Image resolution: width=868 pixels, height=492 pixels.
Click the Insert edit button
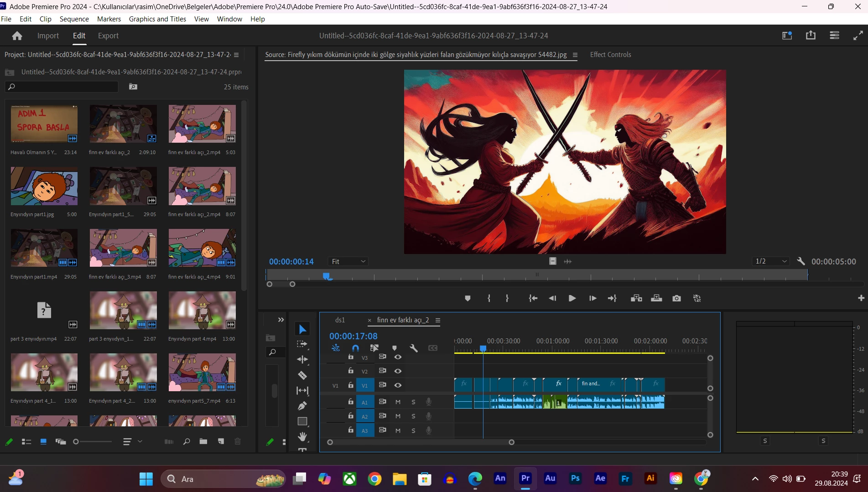click(x=636, y=298)
